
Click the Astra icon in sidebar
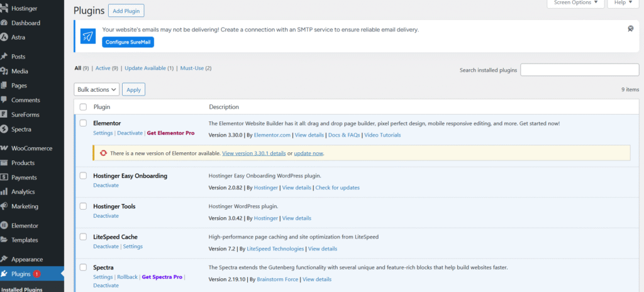pyautogui.click(x=4, y=37)
